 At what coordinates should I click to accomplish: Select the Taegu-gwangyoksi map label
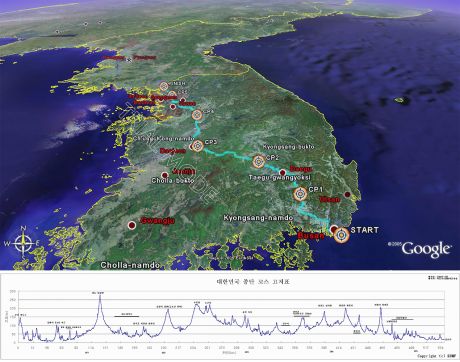[x=280, y=178]
